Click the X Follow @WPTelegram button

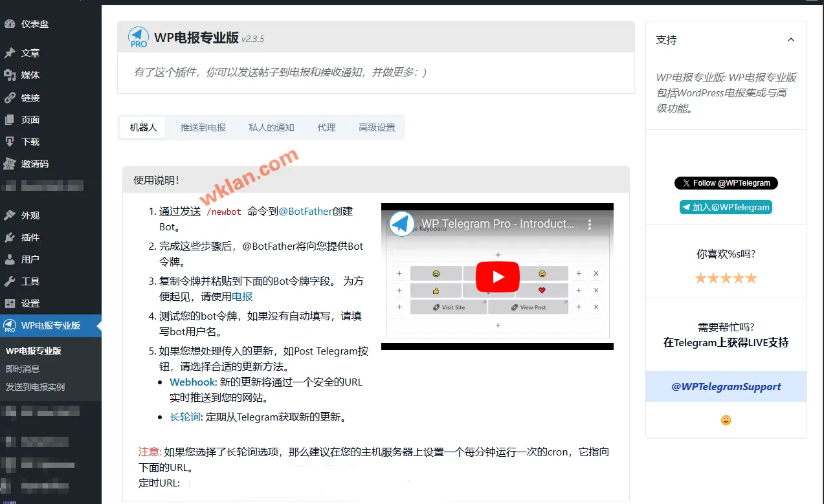[x=726, y=183]
